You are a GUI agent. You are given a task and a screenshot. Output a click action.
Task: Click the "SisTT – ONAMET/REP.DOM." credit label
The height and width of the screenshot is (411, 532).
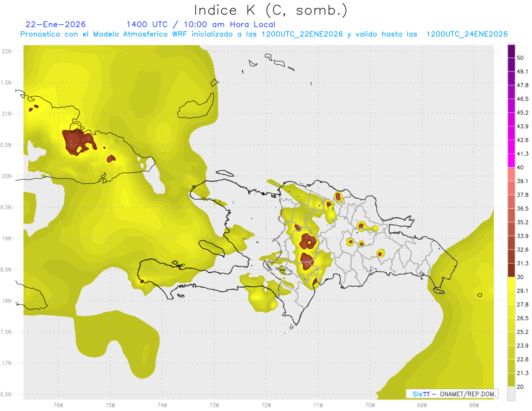[453, 394]
